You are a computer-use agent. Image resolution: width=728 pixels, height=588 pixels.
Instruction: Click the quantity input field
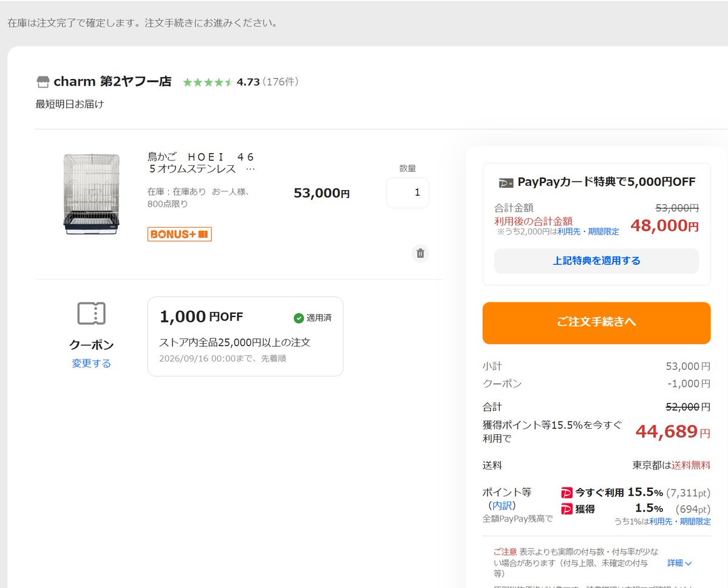coord(407,193)
